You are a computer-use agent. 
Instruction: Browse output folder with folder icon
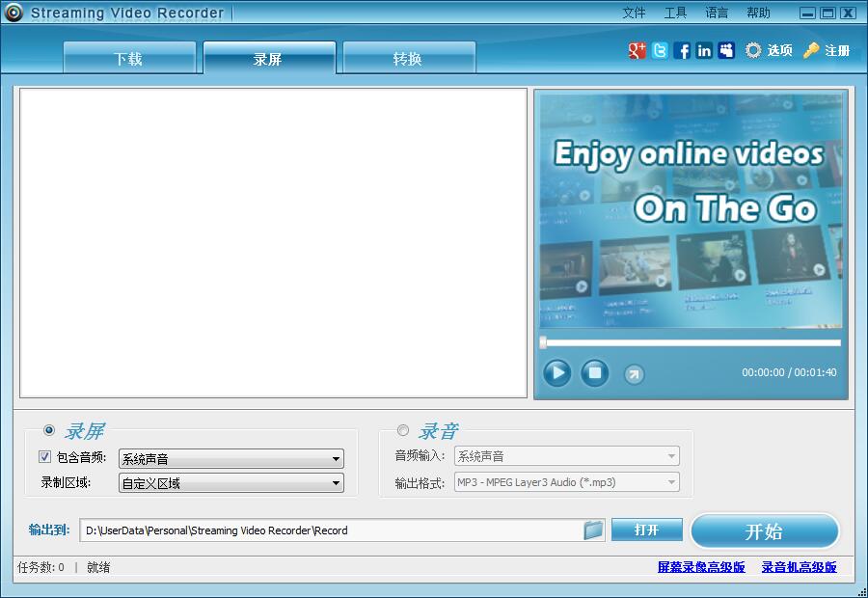click(593, 530)
